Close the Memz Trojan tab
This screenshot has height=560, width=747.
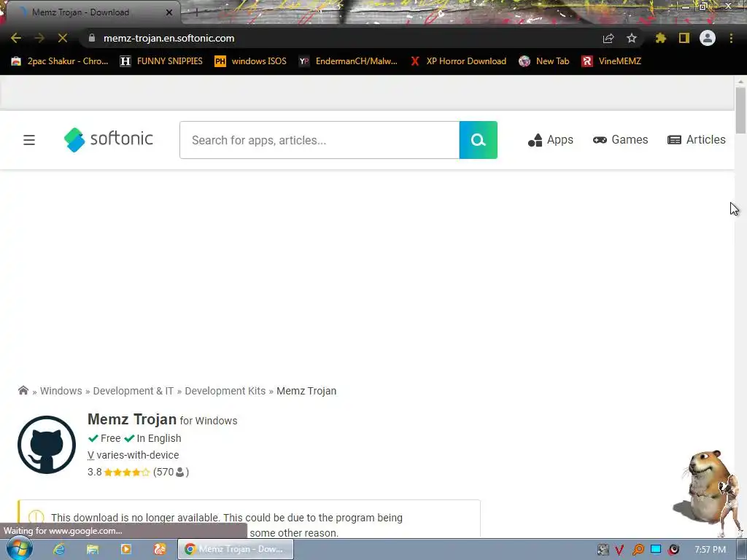point(169,12)
